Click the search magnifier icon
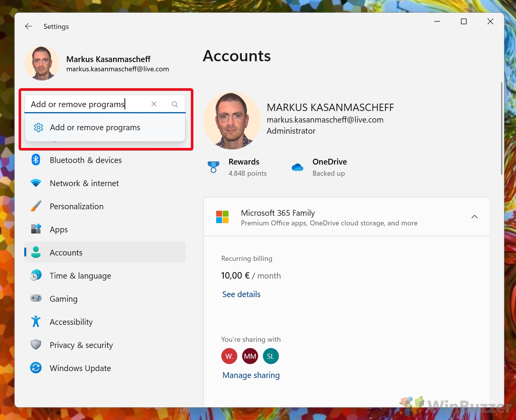The image size is (516, 420). coord(175,104)
